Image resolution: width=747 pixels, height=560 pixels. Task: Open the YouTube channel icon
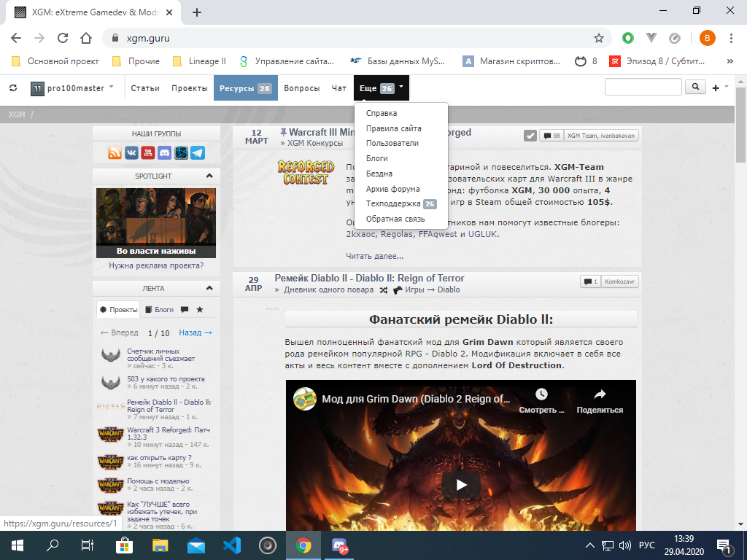click(148, 153)
